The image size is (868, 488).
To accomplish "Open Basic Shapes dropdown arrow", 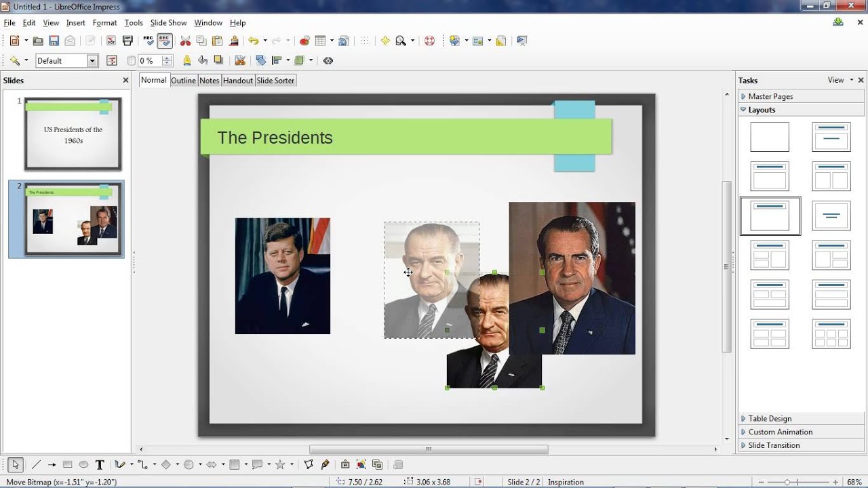I will (178, 464).
